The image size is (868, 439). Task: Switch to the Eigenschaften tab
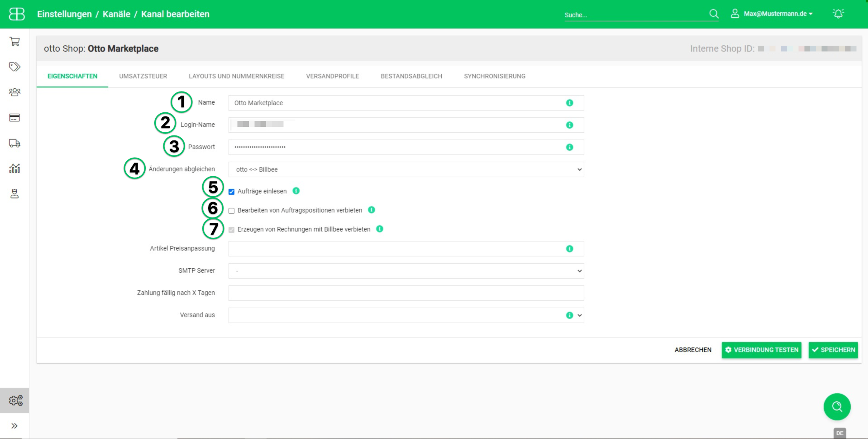point(72,76)
